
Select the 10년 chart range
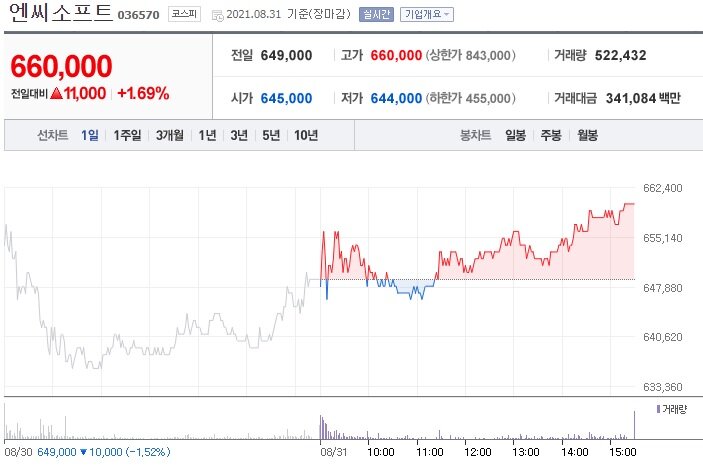pyautogui.click(x=306, y=135)
